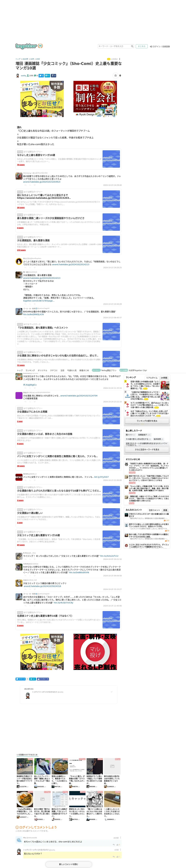Image resolution: width=186 pixels, height=868 pixels.
Task: Open the 楽天 制作会社 Ryuki Design ad
Action: tap(95, 99)
